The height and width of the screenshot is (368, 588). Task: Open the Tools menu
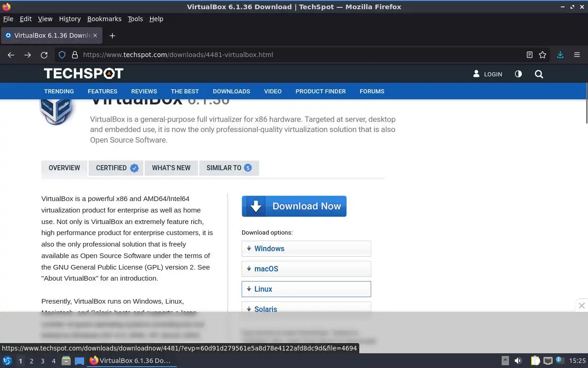[x=135, y=19]
